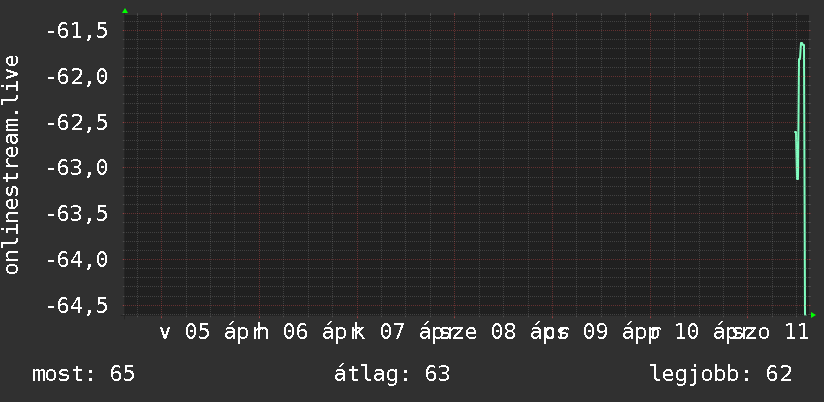Pick the -64,0 axis tick label
Viewport: 824px width, 402px height.
point(77,260)
